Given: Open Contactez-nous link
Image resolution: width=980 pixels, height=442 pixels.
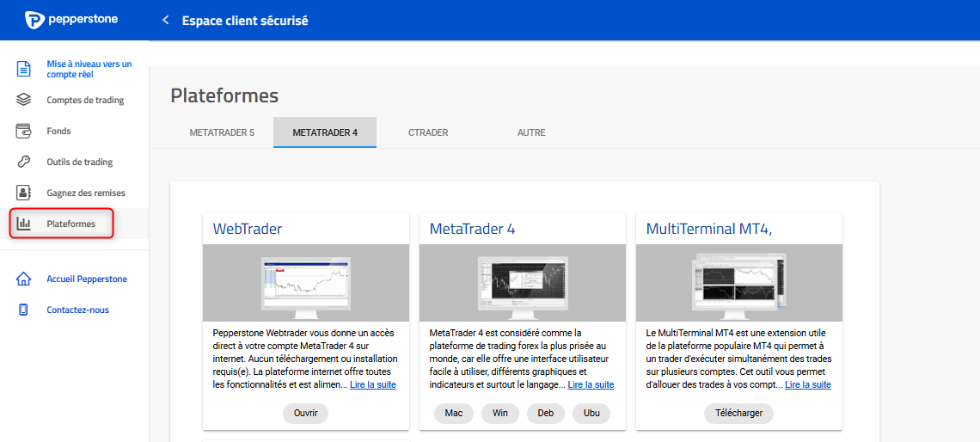Looking at the screenshot, I should pyautogui.click(x=77, y=310).
